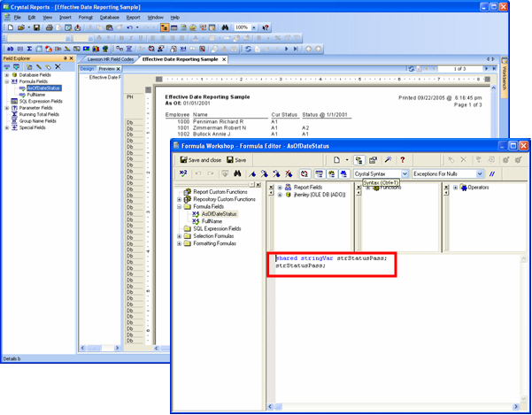Click binoculars Find icon in Formula Editor

point(237,174)
